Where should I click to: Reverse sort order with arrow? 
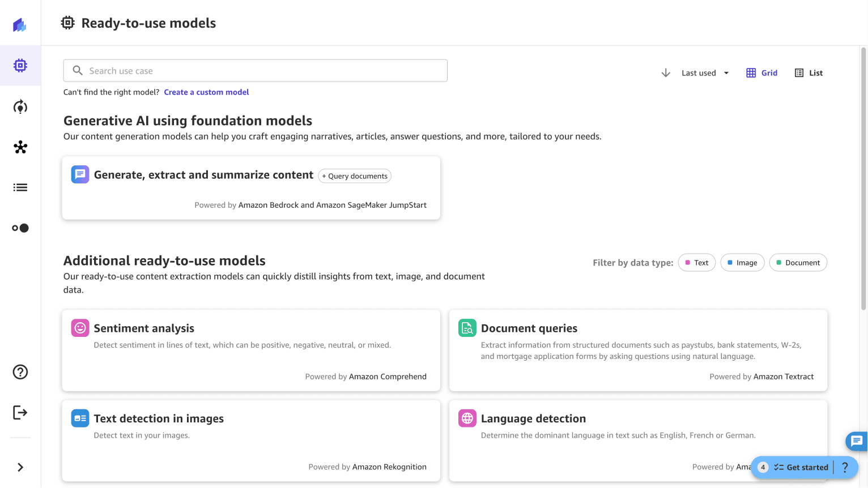click(666, 73)
